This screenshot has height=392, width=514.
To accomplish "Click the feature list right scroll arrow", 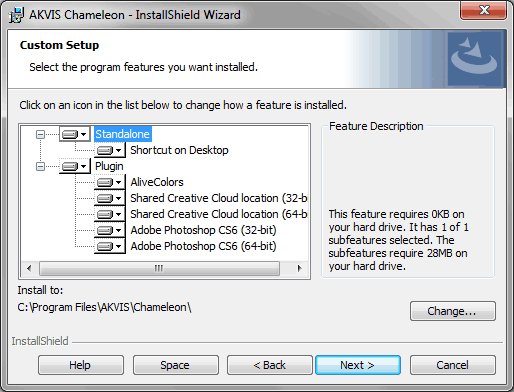I will (x=299, y=268).
